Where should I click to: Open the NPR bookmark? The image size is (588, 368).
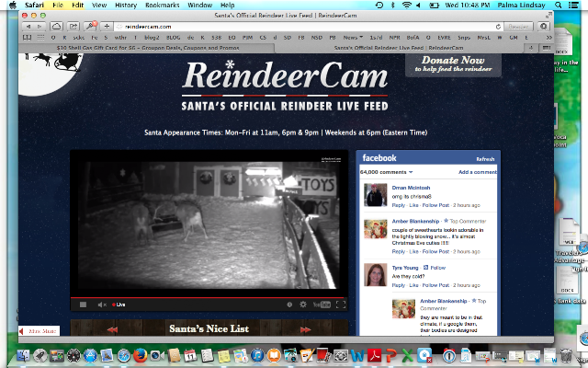[x=394, y=38]
